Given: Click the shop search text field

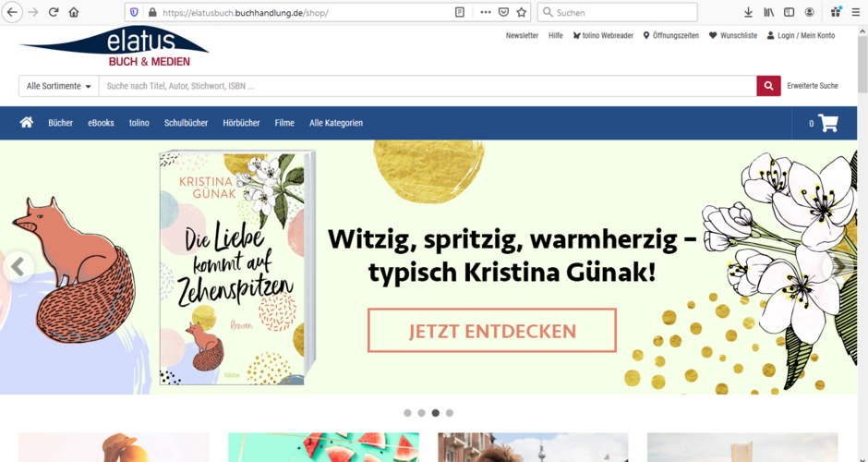Looking at the screenshot, I should (428, 86).
